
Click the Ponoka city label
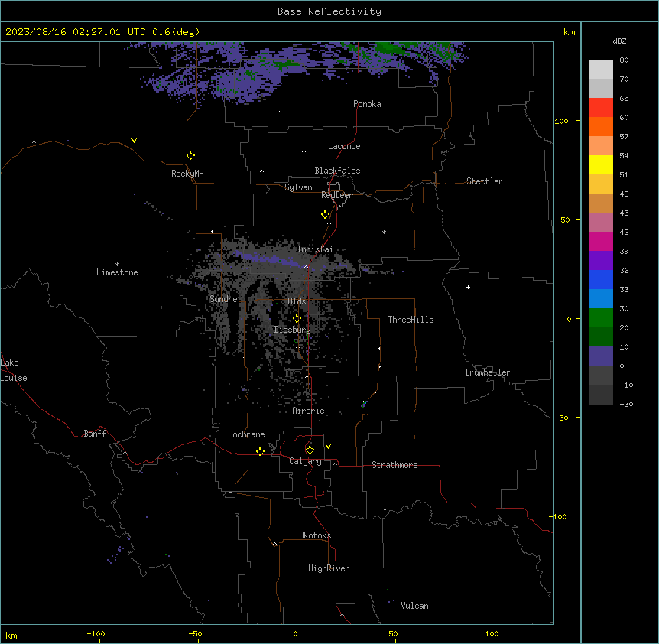point(367,104)
